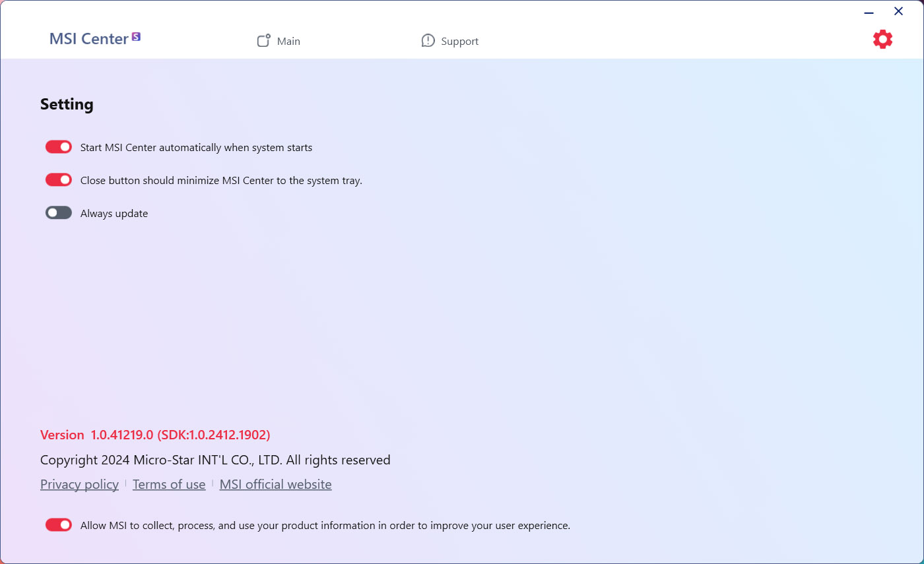Screen dimensions: 924x564
Task: Enable the Always update toggle
Action: (59, 213)
